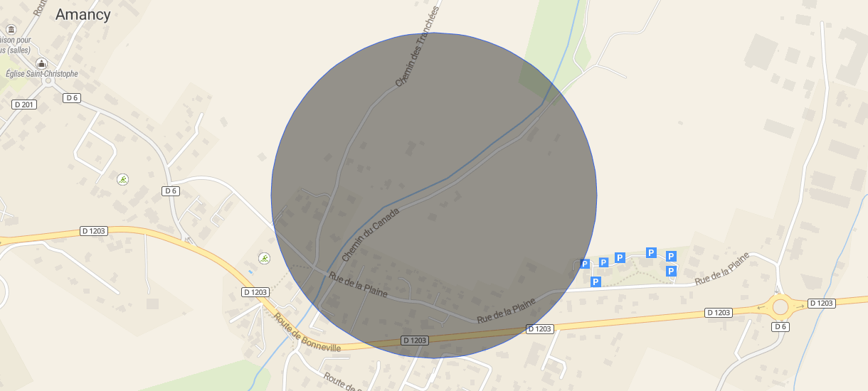Select the museum icon above Maison pour tous

point(11,29)
